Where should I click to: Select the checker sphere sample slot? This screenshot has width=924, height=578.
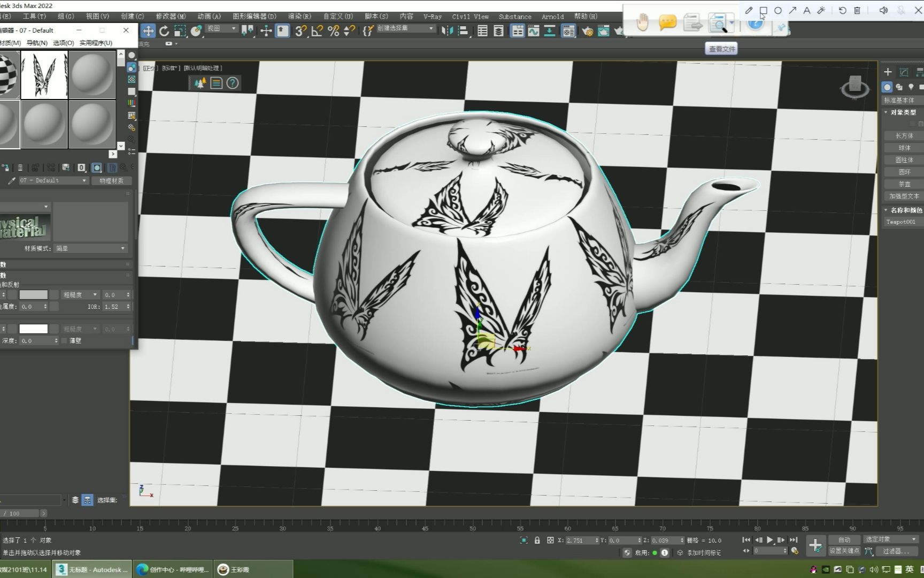click(x=9, y=75)
